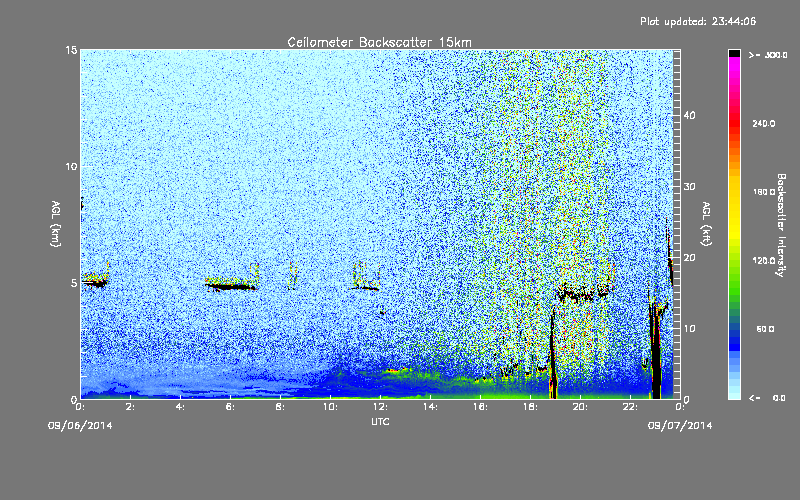The image size is (800, 500).
Task: Click the 10: time tick label
Action: point(330,407)
